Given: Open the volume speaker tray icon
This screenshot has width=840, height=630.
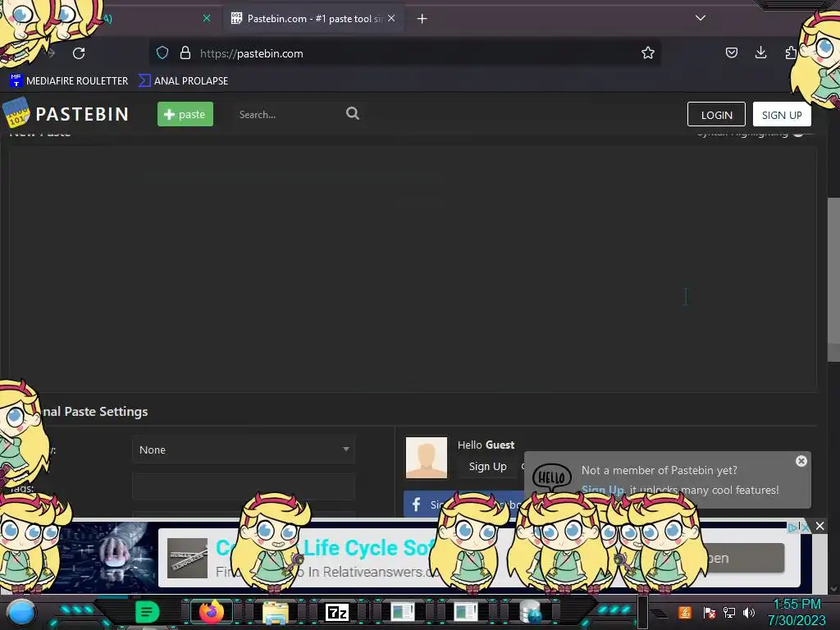Looking at the screenshot, I should pyautogui.click(x=749, y=612).
